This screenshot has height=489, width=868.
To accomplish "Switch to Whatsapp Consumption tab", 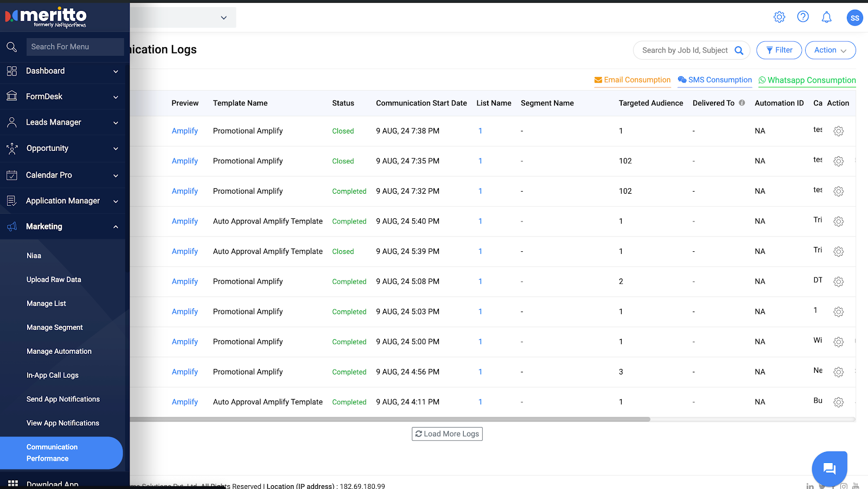I will pyautogui.click(x=807, y=80).
